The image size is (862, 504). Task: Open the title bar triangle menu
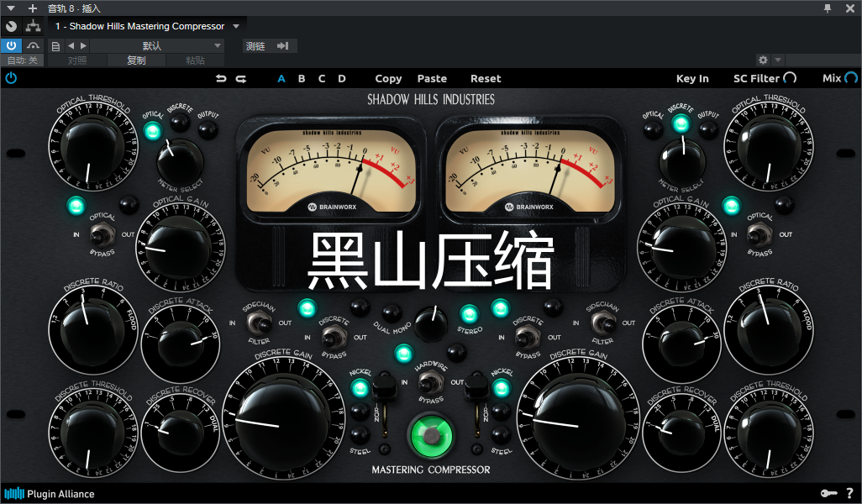pyautogui.click(x=11, y=8)
